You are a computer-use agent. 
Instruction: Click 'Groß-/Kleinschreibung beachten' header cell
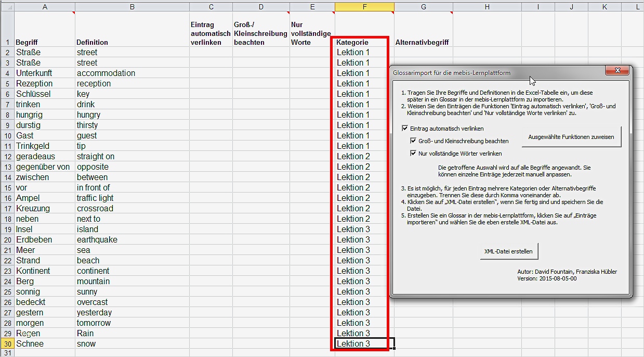pos(261,29)
